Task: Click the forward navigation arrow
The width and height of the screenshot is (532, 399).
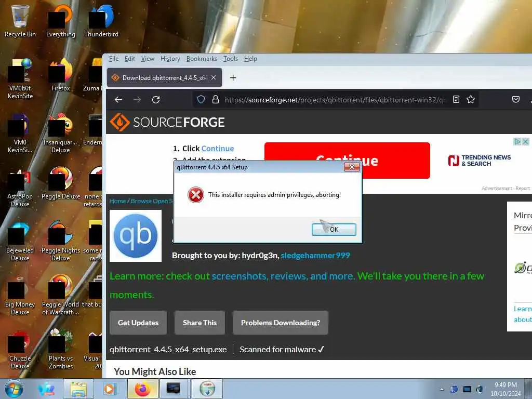Action: [x=137, y=99]
